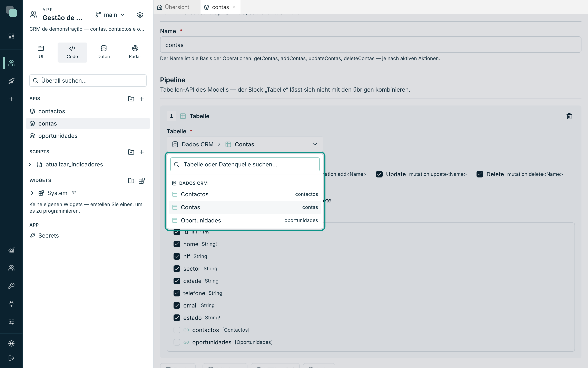Switch to the UI section
This screenshot has width=588, height=368.
click(x=41, y=52)
